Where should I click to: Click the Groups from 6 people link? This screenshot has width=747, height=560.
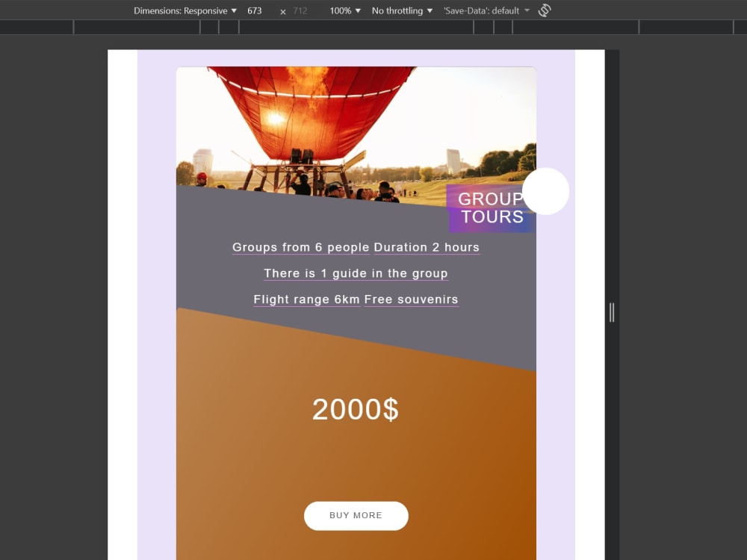point(300,248)
